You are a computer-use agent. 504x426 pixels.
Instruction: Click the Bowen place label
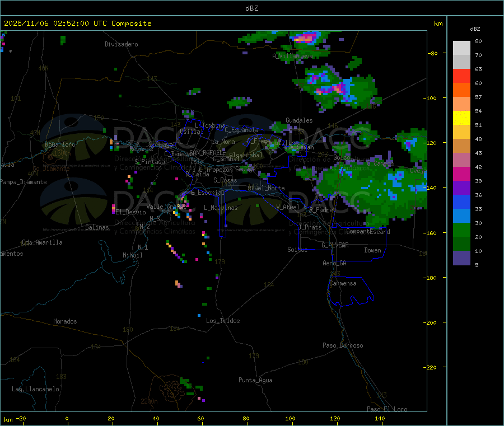click(372, 250)
